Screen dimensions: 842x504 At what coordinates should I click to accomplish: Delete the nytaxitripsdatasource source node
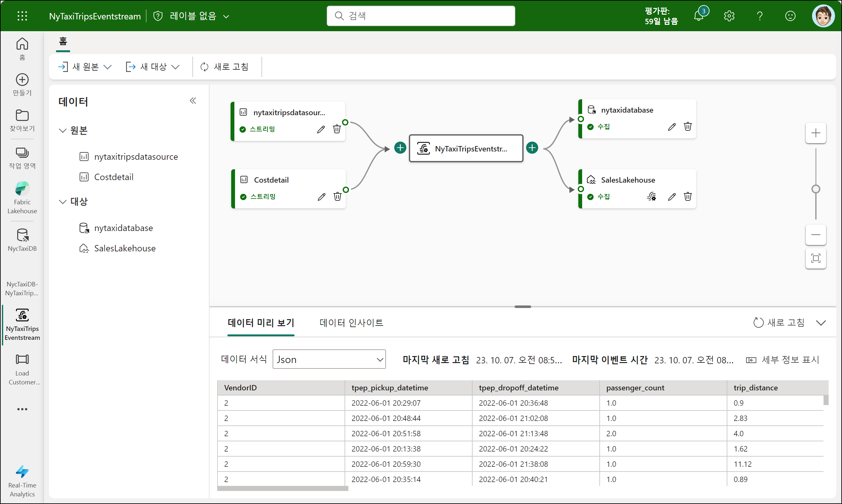(x=337, y=129)
